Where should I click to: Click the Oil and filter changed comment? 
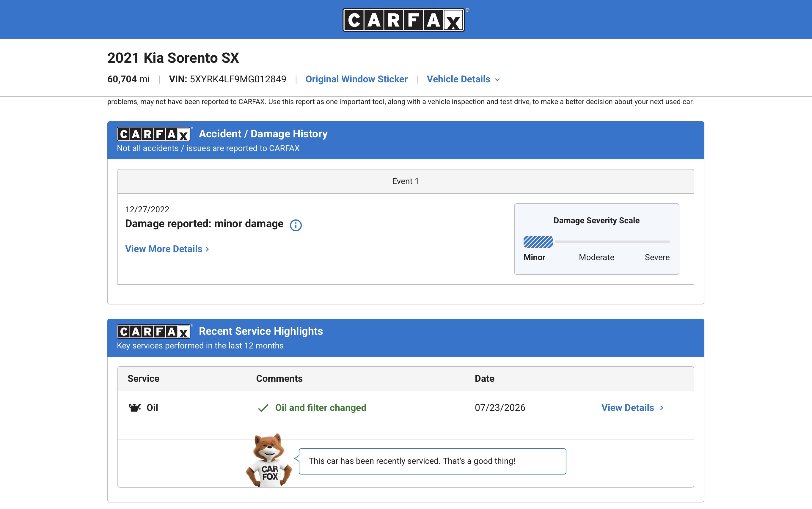(321, 408)
